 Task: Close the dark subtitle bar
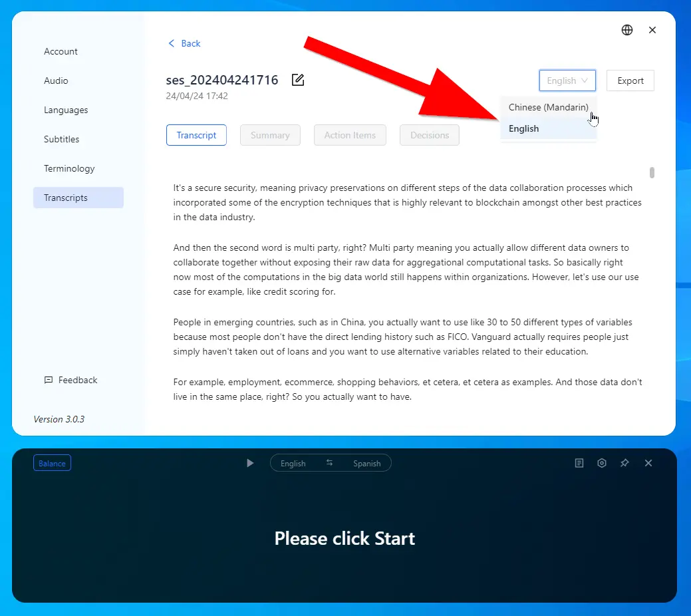(x=648, y=463)
